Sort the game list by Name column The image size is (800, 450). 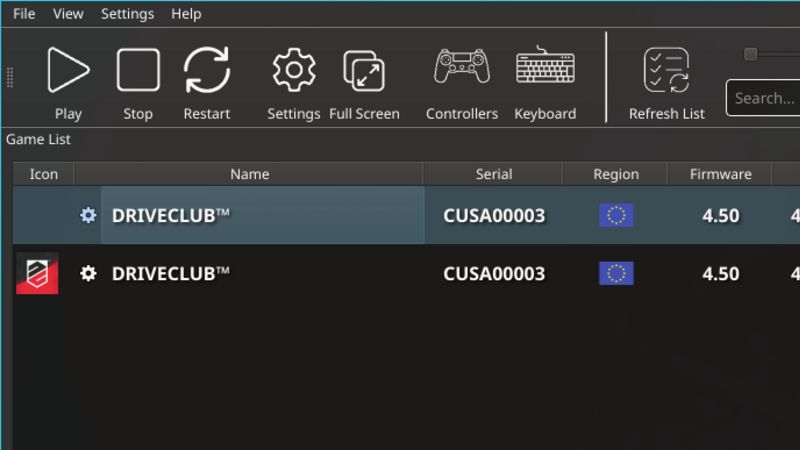[249, 174]
